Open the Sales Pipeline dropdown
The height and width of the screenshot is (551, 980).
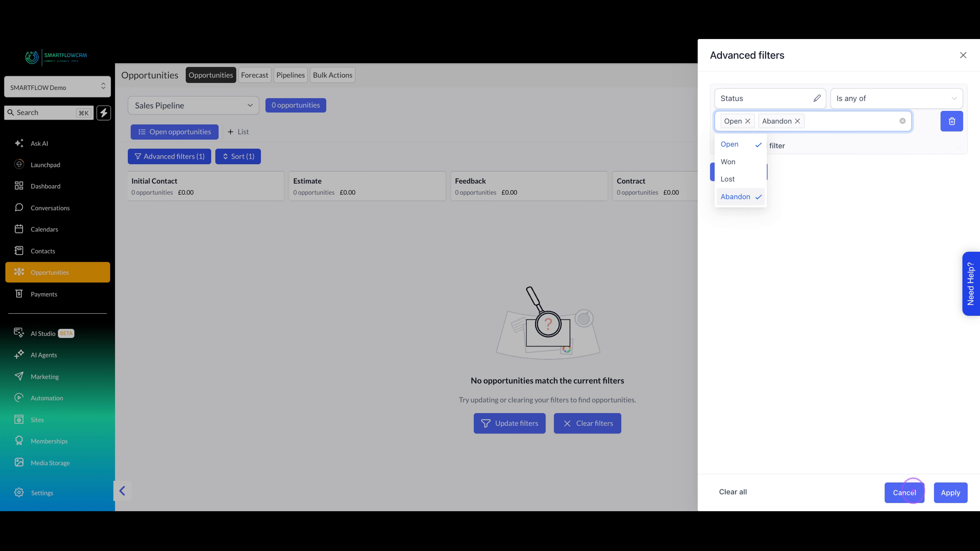coord(193,105)
